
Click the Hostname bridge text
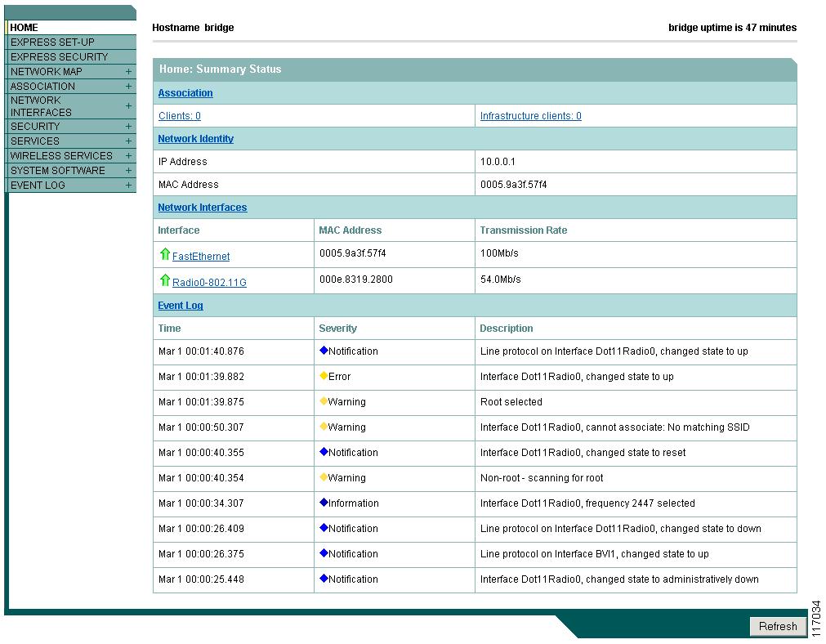[193, 28]
